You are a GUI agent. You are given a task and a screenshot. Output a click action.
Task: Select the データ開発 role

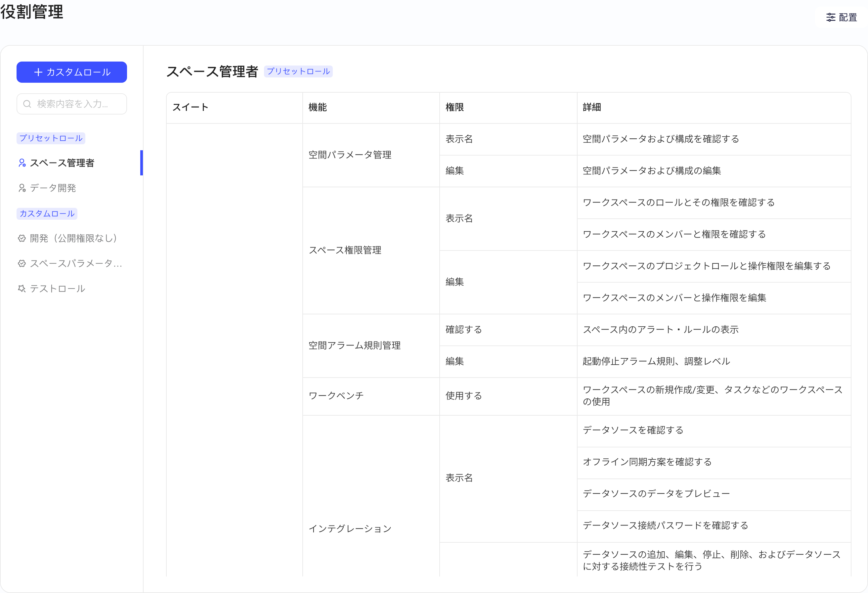tap(72, 188)
